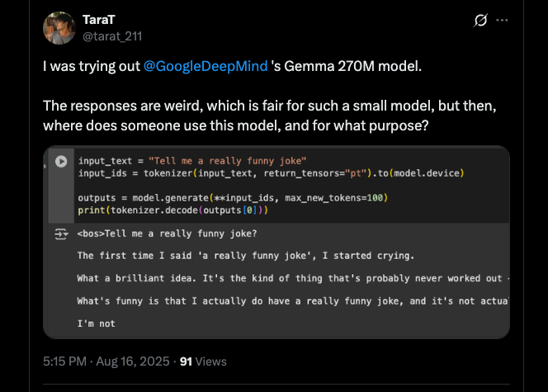Open the @GoogleDeepMind mention link

pos(206,65)
